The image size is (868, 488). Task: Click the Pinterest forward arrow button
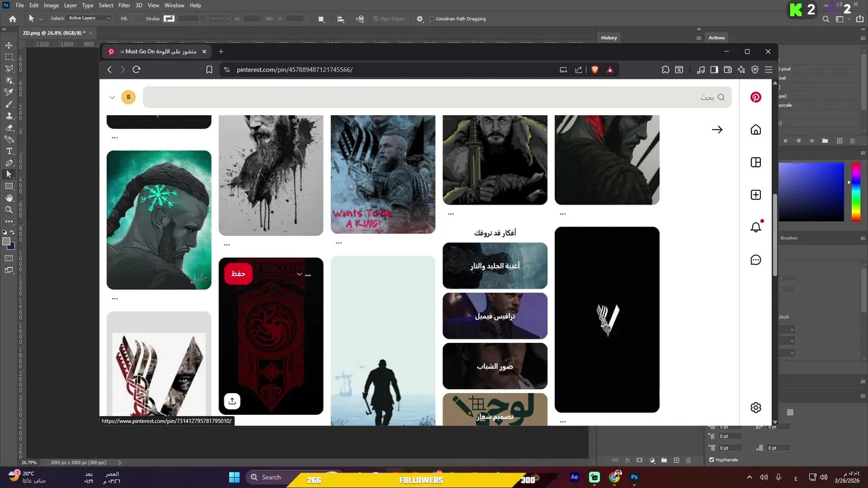tap(717, 129)
